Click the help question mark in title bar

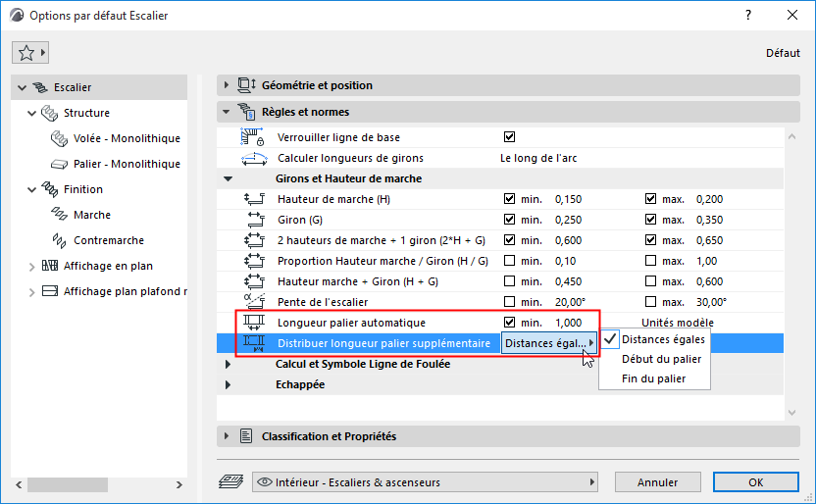click(x=747, y=15)
